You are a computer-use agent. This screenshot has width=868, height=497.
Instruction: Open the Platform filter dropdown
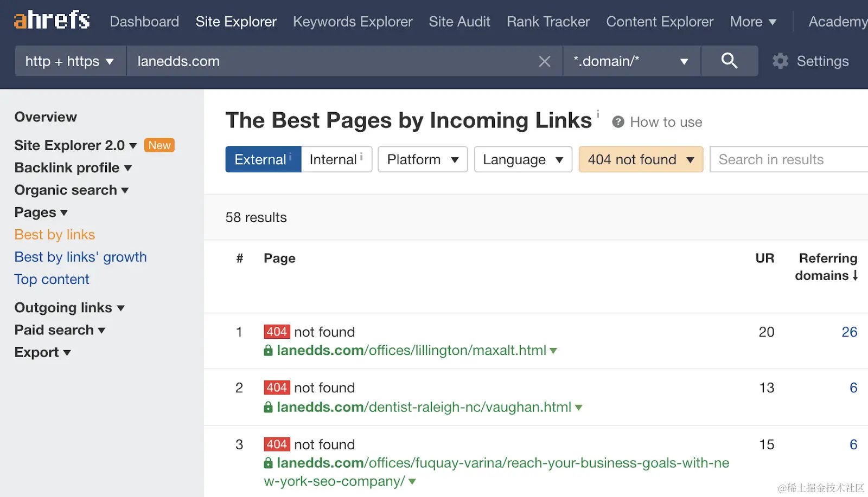click(423, 159)
